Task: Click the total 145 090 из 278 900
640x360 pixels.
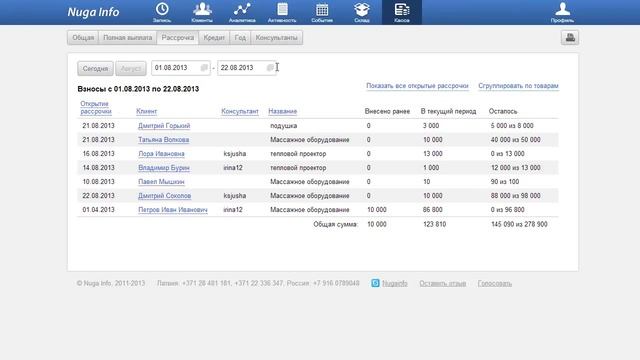Action: point(519,224)
